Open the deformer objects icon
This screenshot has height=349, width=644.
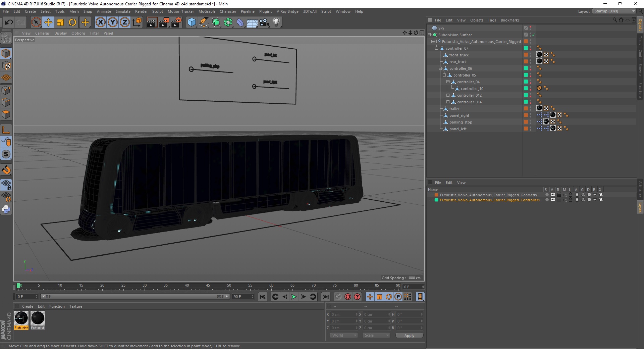[240, 22]
